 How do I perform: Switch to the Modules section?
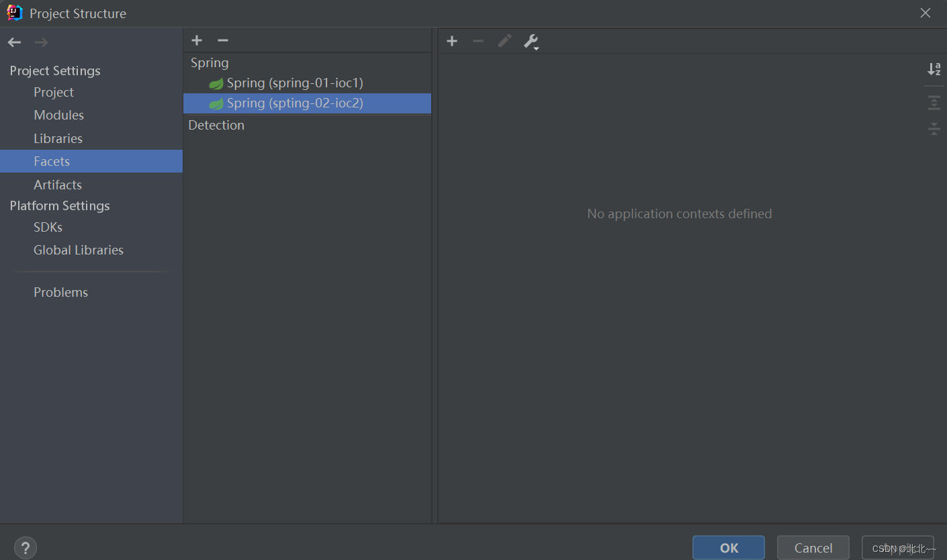(x=59, y=115)
